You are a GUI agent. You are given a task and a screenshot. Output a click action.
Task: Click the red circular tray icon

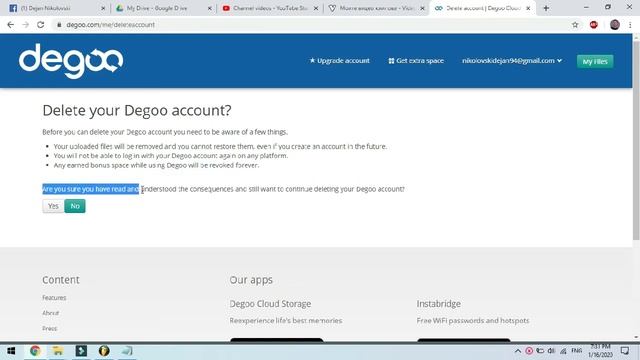click(529, 351)
